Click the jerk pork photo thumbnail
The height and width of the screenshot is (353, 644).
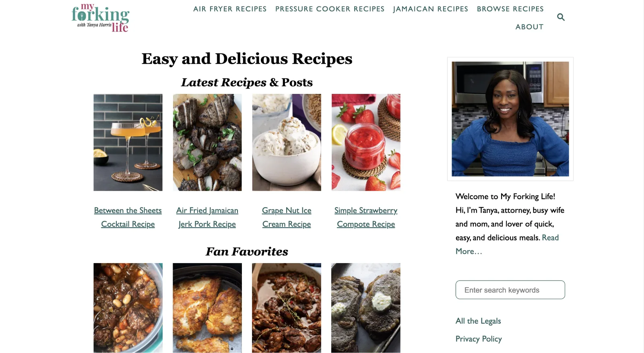[x=207, y=142]
